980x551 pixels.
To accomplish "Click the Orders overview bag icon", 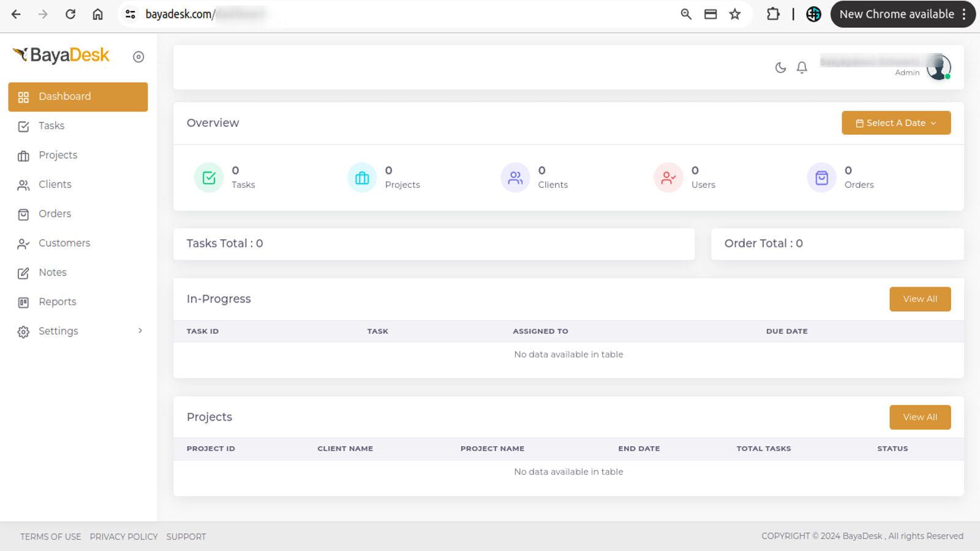I will [821, 178].
